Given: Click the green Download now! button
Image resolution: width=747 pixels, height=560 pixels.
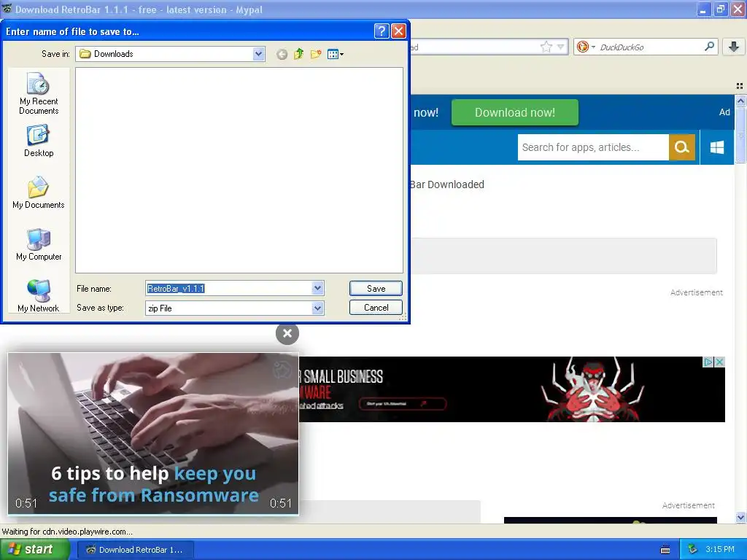Looking at the screenshot, I should pos(514,112).
